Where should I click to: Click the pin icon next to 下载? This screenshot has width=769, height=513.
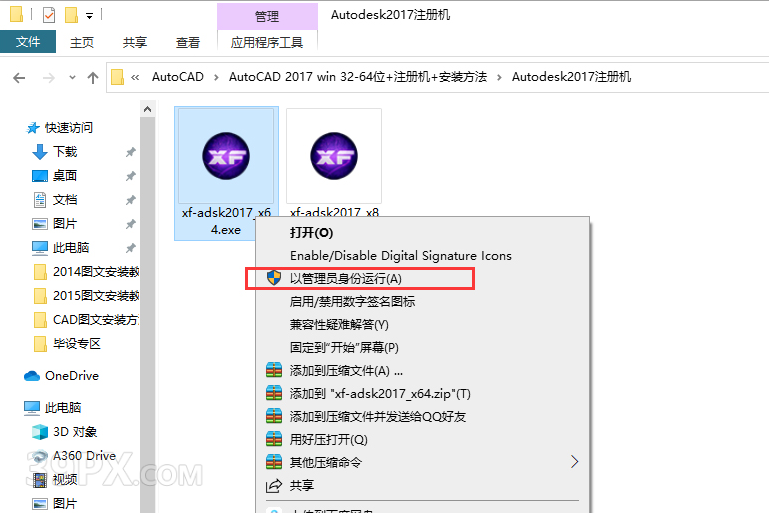pos(130,152)
